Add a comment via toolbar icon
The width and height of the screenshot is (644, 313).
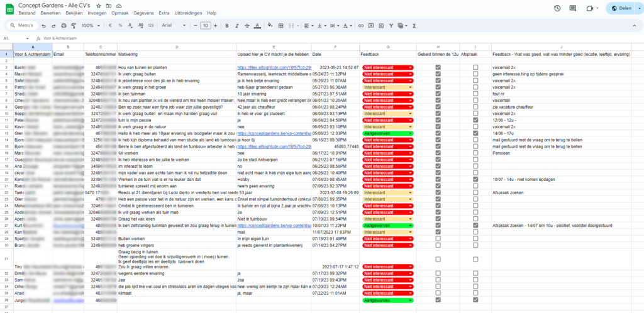pos(371,25)
